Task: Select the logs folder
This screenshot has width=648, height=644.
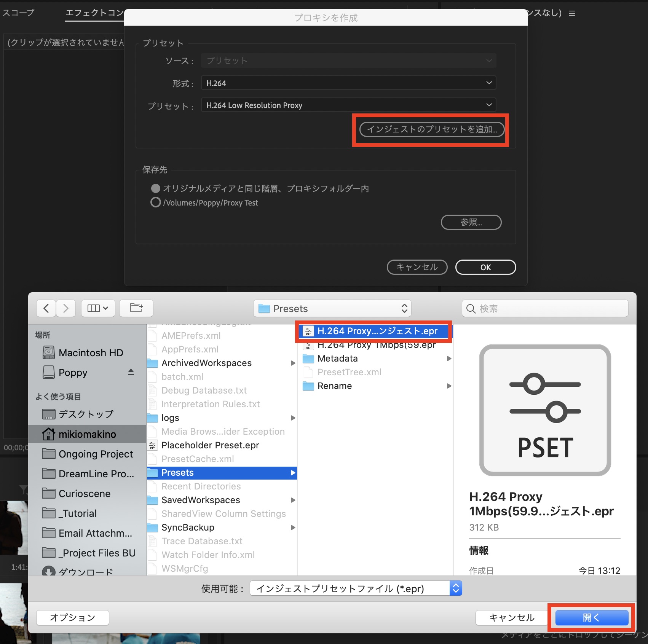Action: click(170, 418)
